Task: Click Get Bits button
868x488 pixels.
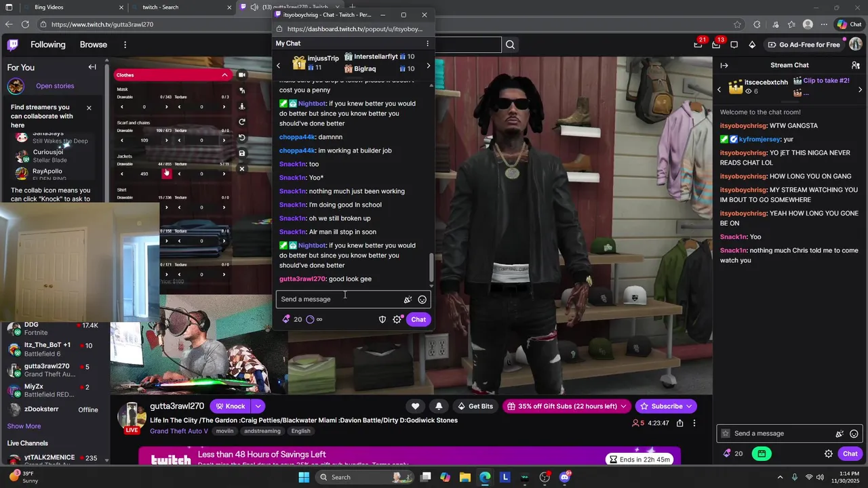Action: [x=475, y=406]
